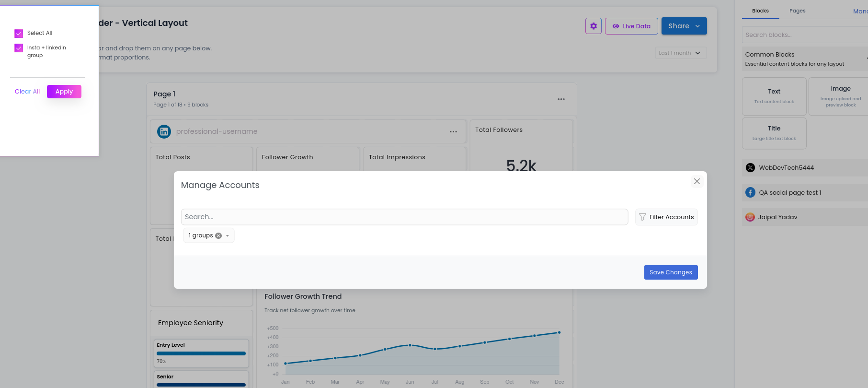The height and width of the screenshot is (388, 868).
Task: Click the WebDevTech5444 account row
Action: coord(805,168)
